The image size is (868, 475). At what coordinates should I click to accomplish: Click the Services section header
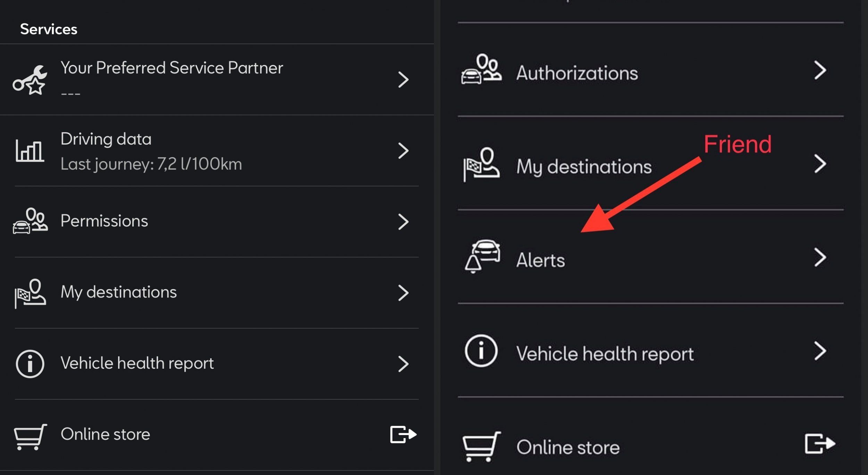(x=49, y=29)
